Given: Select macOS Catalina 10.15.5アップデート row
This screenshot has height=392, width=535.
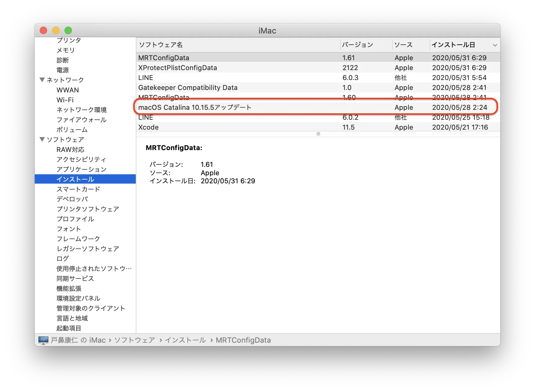Looking at the screenshot, I should 318,107.
